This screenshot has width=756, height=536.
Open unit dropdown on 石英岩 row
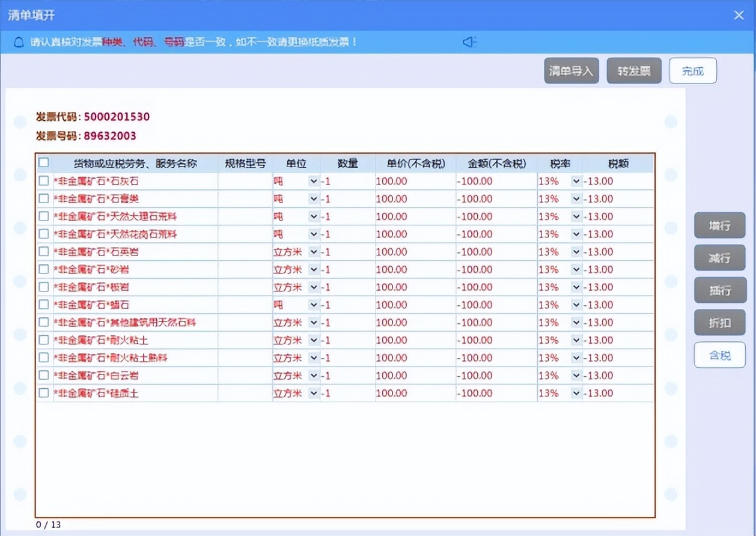click(x=313, y=251)
